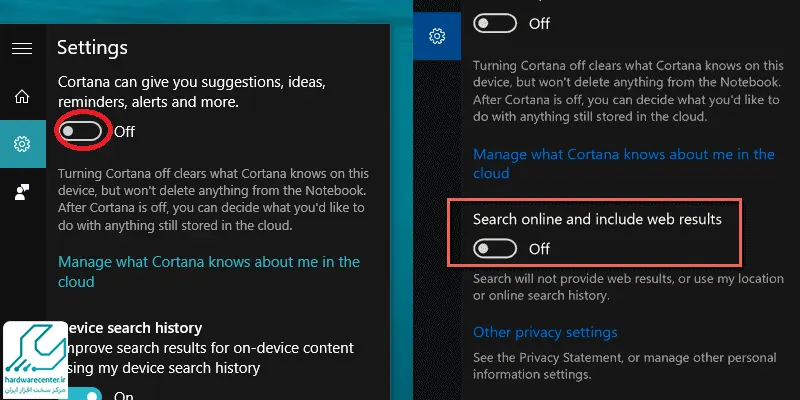This screenshot has width=800, height=400.
Task: Click the blue gear icon in right panel
Action: pyautogui.click(x=437, y=36)
